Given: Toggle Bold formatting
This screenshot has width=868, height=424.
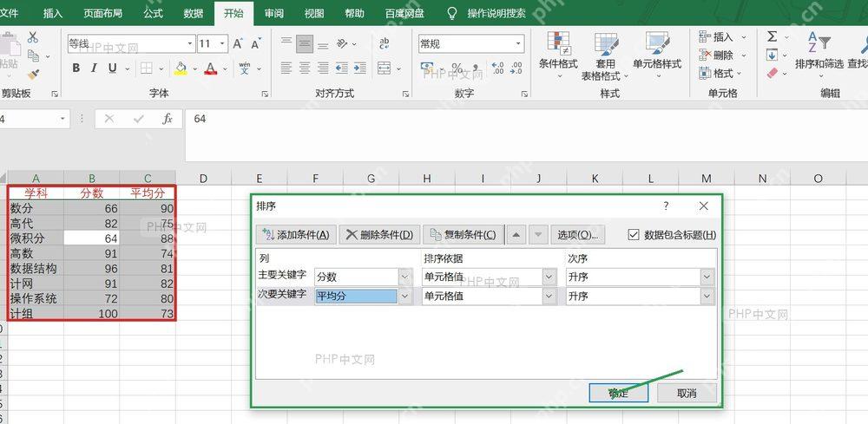Looking at the screenshot, I should click(76, 68).
